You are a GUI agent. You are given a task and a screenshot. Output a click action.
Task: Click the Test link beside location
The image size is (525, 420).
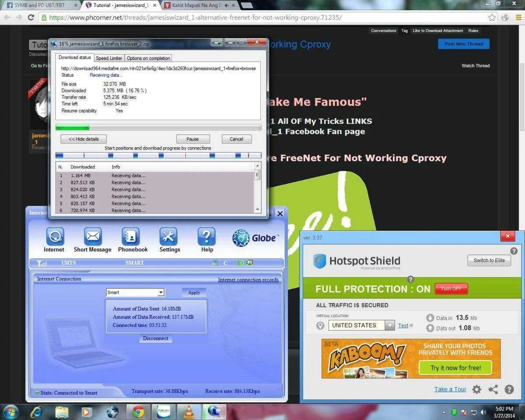[403, 325]
